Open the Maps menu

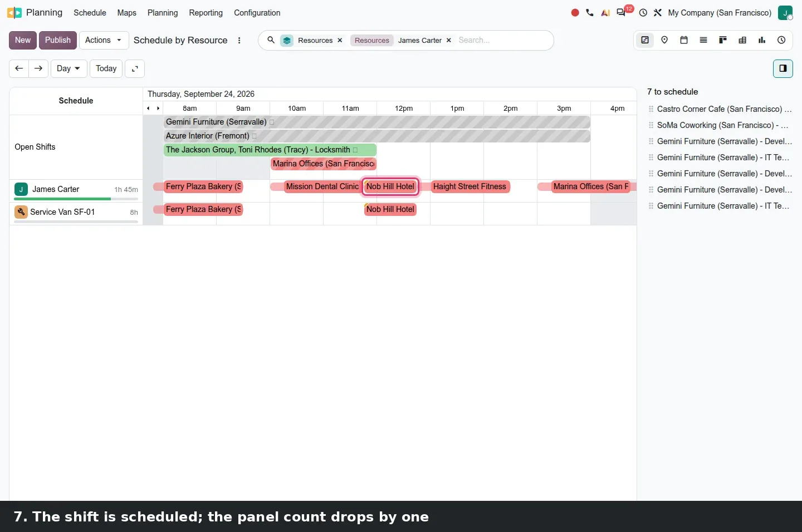tap(127, 13)
